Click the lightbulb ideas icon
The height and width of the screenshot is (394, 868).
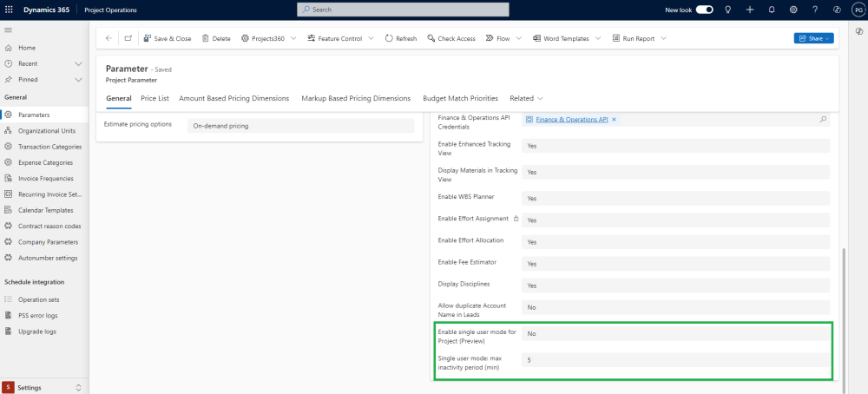point(727,10)
